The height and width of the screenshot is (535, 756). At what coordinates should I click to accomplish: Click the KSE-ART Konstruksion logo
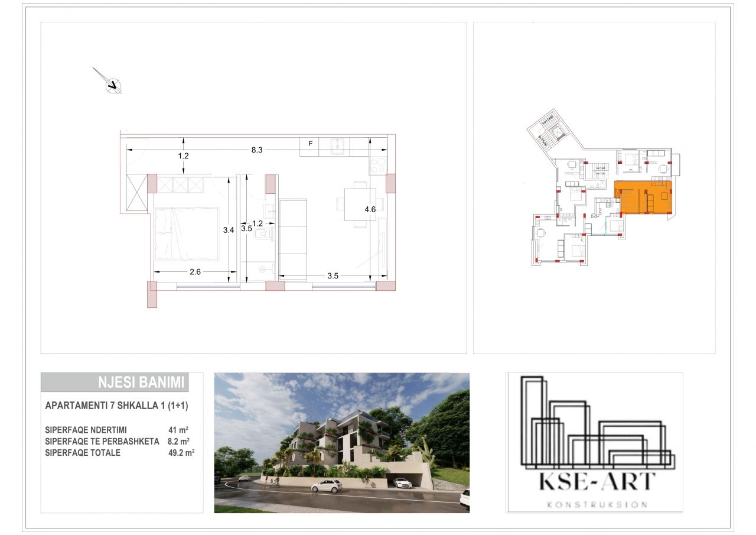point(595,442)
